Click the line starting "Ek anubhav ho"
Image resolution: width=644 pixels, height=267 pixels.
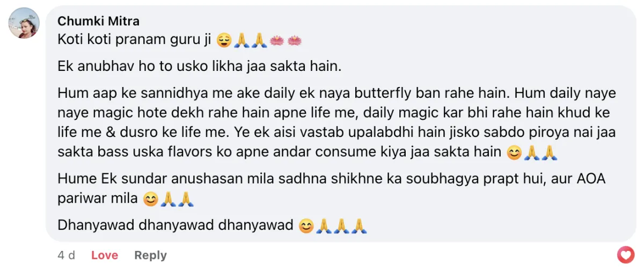tap(200, 68)
